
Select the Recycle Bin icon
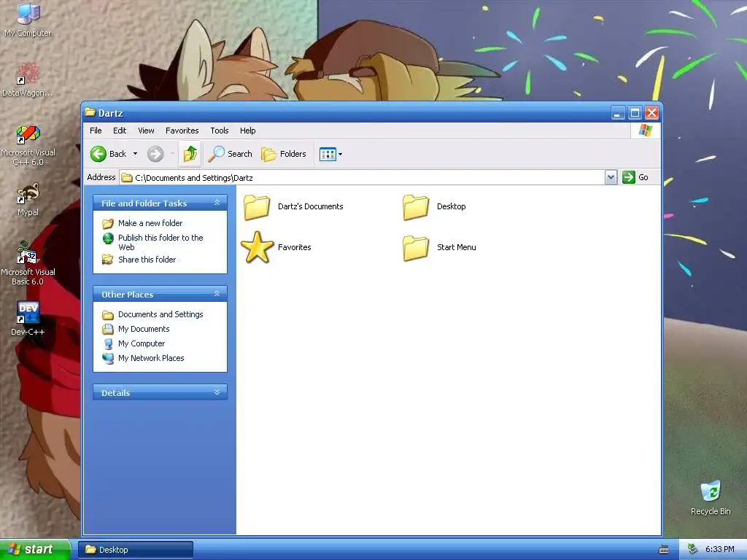coord(711,491)
